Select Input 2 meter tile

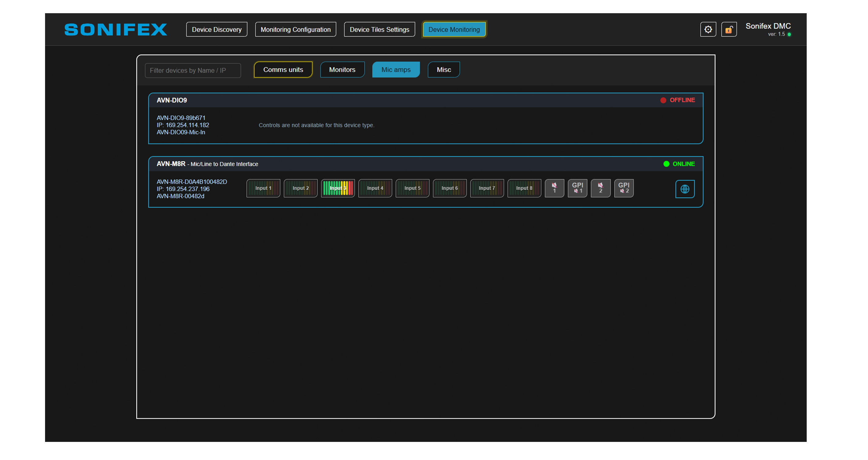click(x=301, y=188)
